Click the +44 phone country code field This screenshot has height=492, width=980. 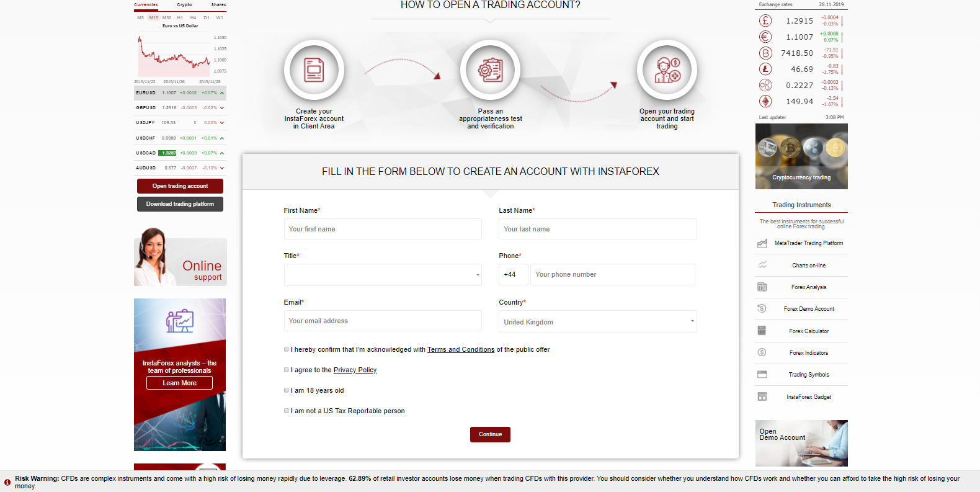click(514, 274)
